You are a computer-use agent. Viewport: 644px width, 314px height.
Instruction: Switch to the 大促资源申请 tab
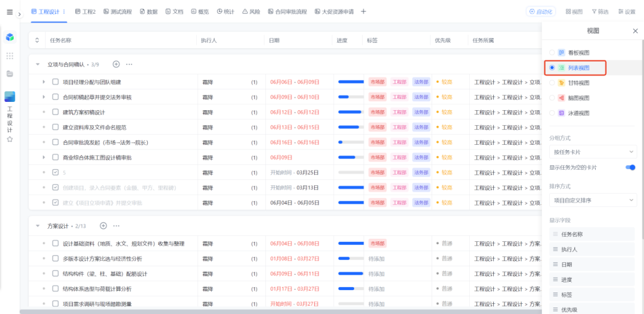(x=335, y=12)
